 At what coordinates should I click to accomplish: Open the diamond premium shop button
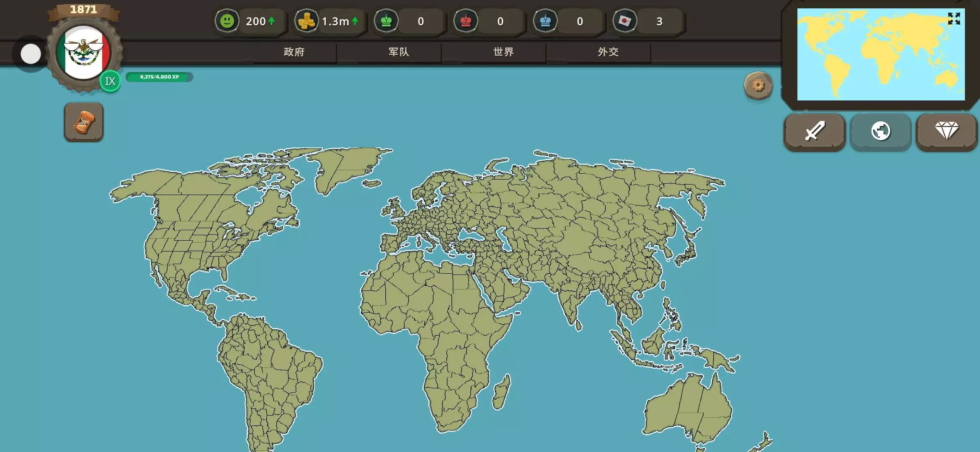click(x=946, y=131)
